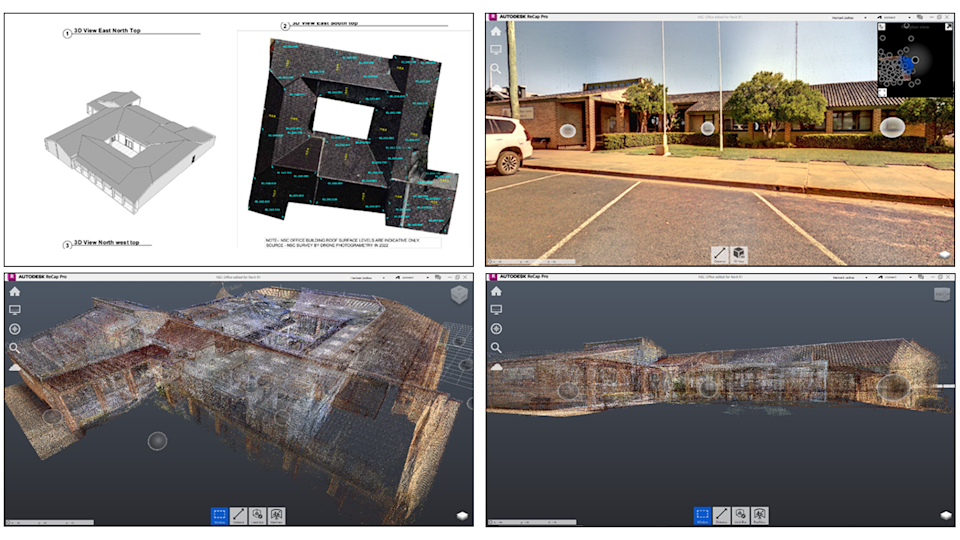Click Navigation compass in side elevation cloud window
The height and width of the screenshot is (540, 960).
click(x=496, y=329)
